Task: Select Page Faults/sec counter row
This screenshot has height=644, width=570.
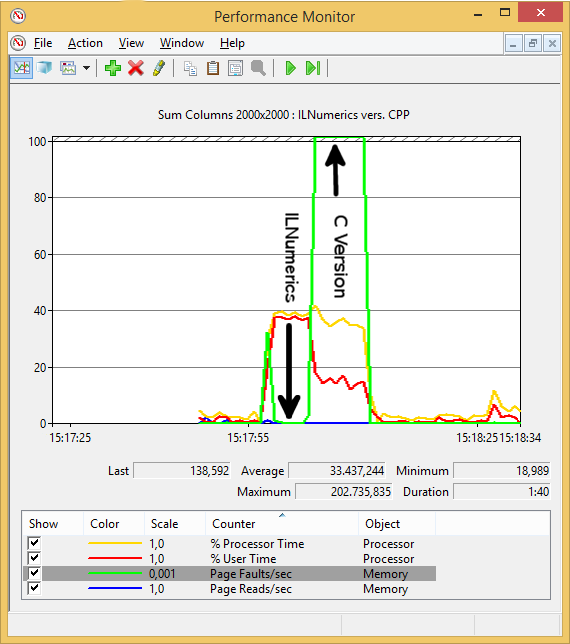Action: point(230,573)
